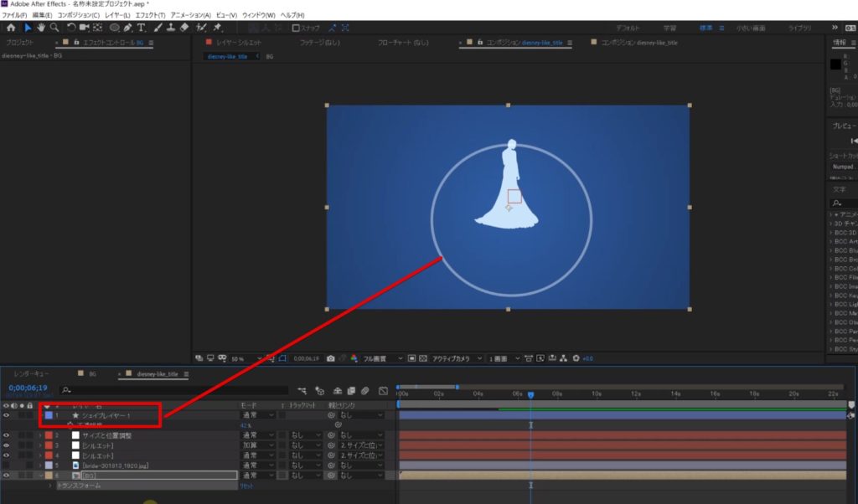This screenshot has height=504, width=858.
Task: Switch to the レンダーキュー tab
Action: [x=31, y=374]
